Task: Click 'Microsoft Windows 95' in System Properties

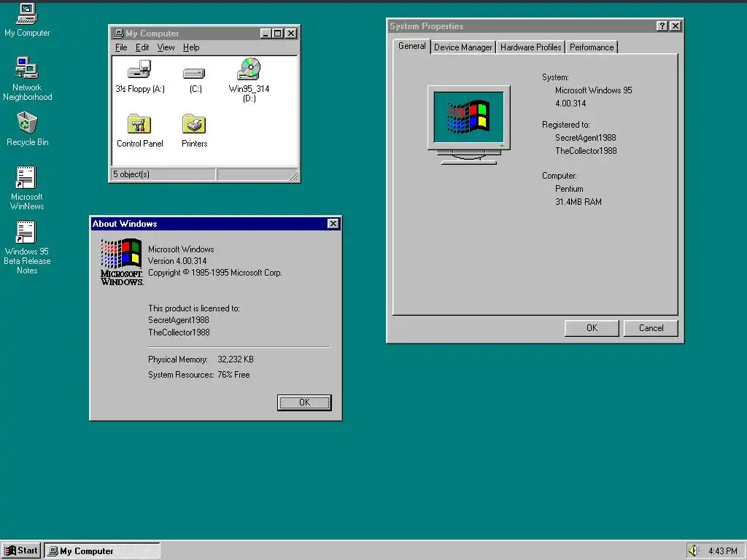Action: click(593, 90)
